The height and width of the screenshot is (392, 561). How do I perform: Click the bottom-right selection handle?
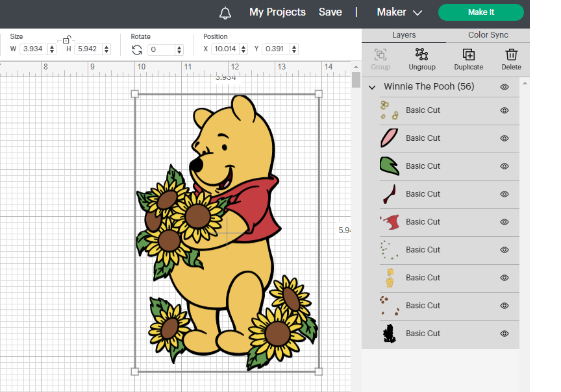pyautogui.click(x=318, y=372)
